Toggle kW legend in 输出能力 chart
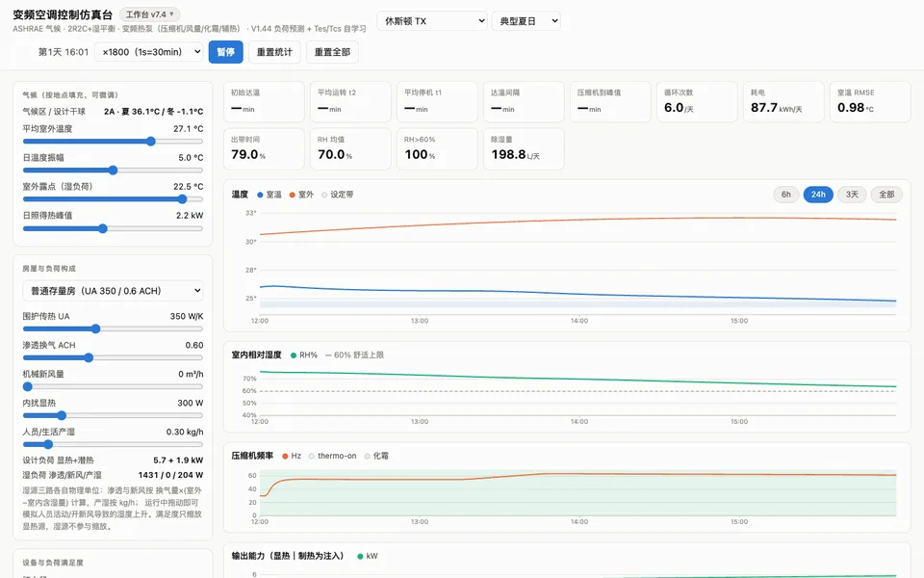This screenshot has width=924, height=578. tap(367, 556)
